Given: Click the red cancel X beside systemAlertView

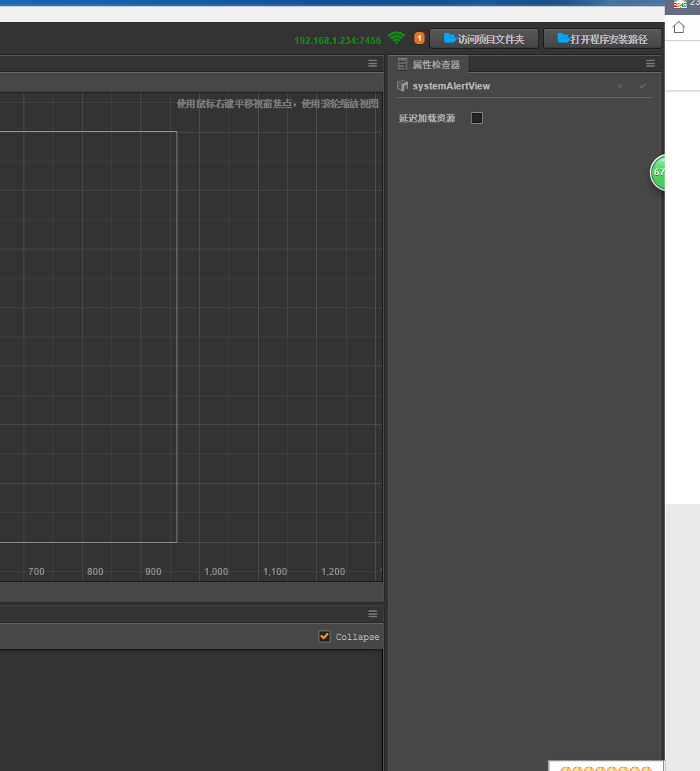Looking at the screenshot, I should click(620, 86).
